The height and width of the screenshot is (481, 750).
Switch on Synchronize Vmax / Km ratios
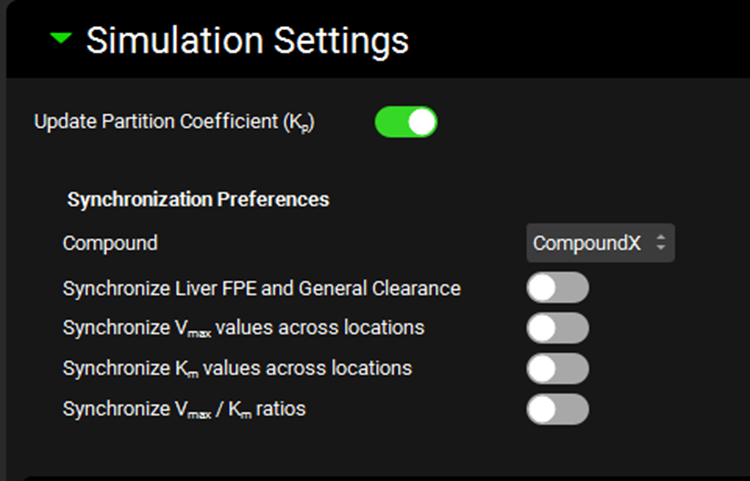tap(557, 409)
